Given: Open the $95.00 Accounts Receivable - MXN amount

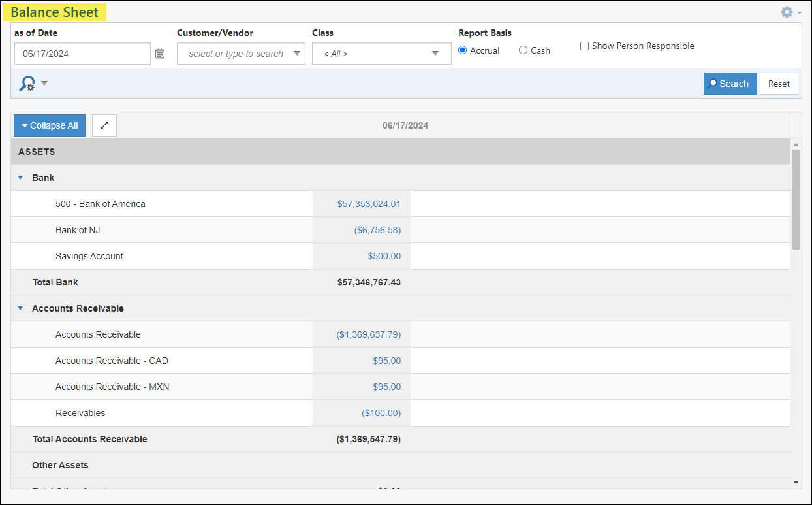Looking at the screenshot, I should 387,387.
